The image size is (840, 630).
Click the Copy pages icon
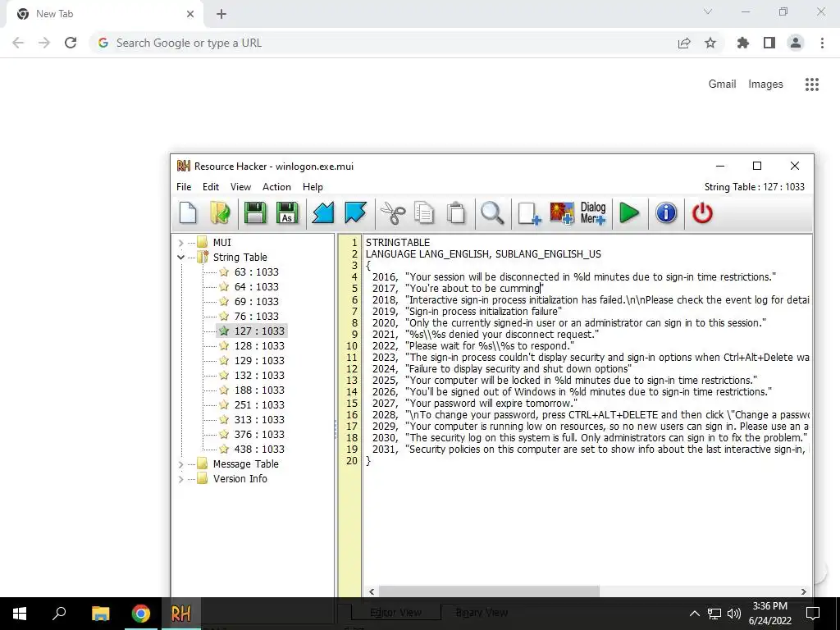[x=424, y=213]
